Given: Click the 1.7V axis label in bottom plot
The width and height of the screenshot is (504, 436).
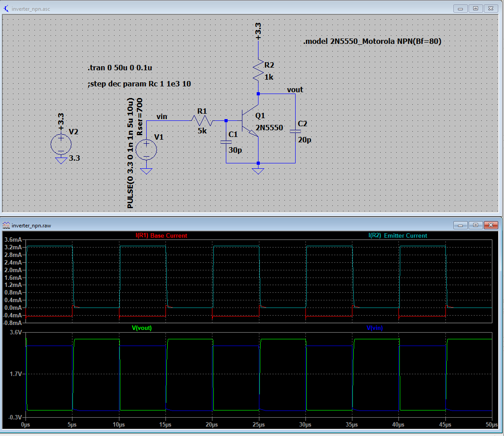Looking at the screenshot, I should tap(16, 374).
